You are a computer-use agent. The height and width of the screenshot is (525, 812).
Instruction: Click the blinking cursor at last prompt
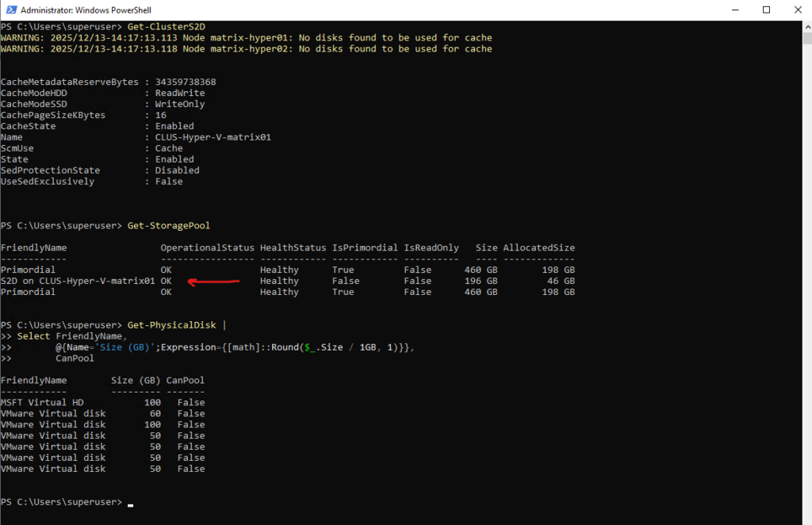tap(130, 504)
